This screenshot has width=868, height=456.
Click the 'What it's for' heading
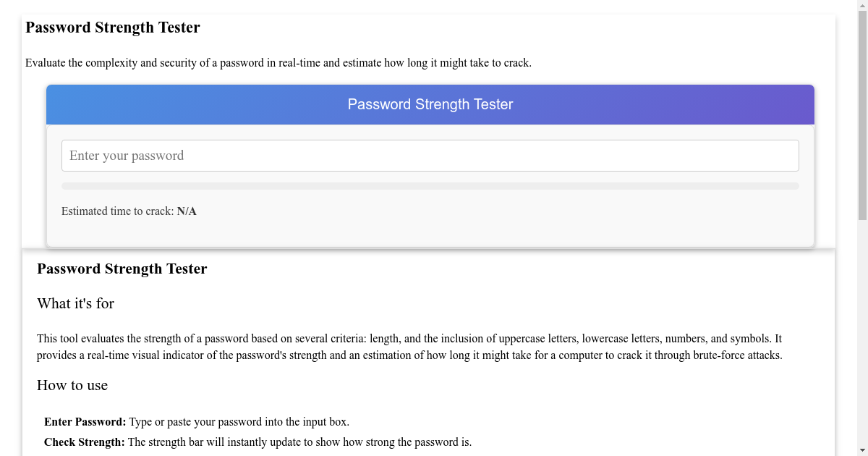[x=75, y=303]
